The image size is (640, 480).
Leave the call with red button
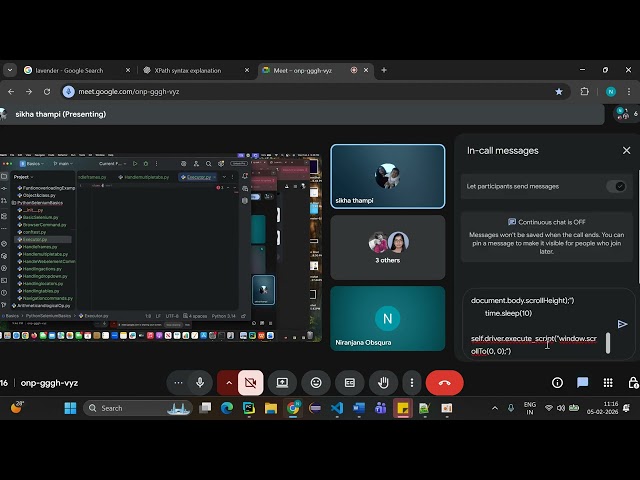(x=444, y=382)
